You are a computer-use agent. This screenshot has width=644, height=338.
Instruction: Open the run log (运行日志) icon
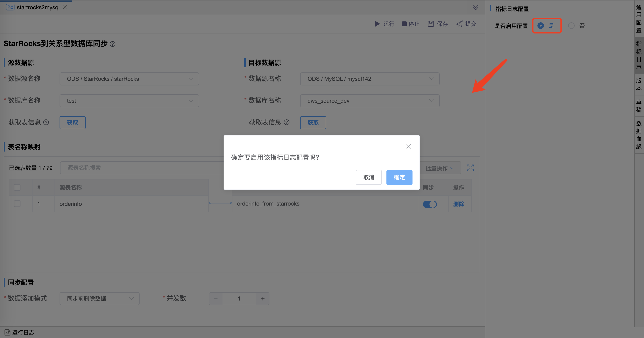coord(7,332)
